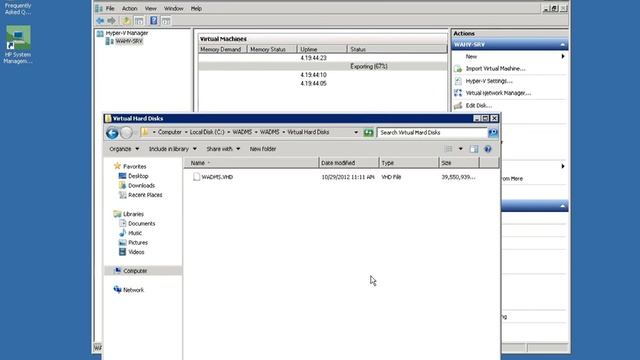
Task: Click the Up one level toolbar icon
Action: 126,20
